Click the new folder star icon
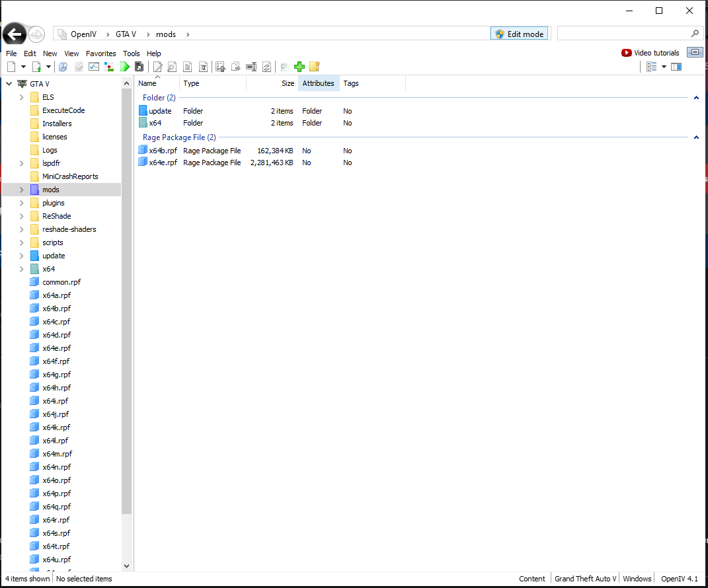Screen dimensions: 708x588 point(315,67)
